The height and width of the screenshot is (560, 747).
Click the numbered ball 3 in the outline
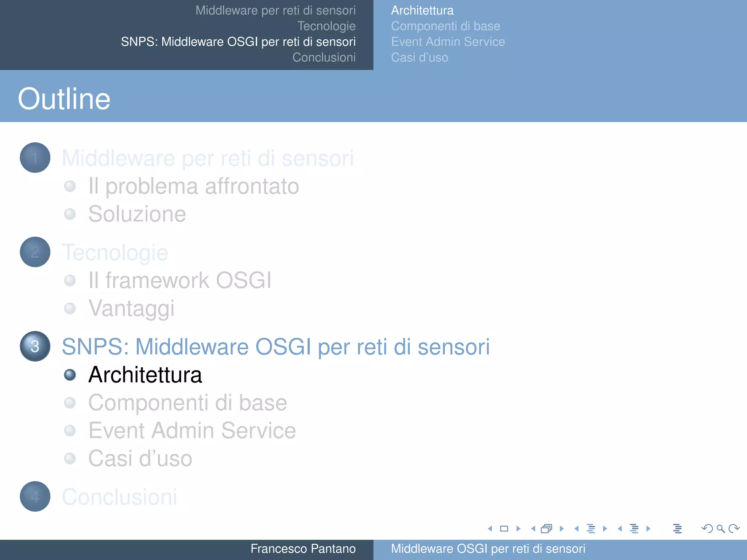pyautogui.click(x=35, y=346)
